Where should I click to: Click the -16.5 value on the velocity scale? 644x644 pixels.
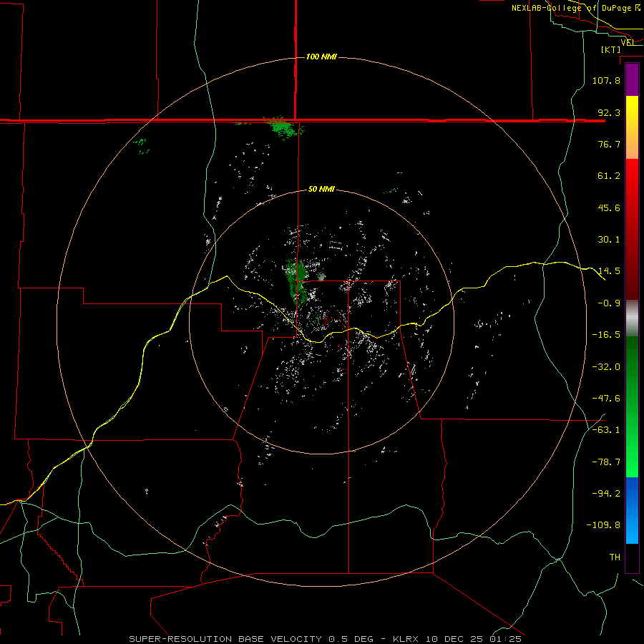[606, 335]
